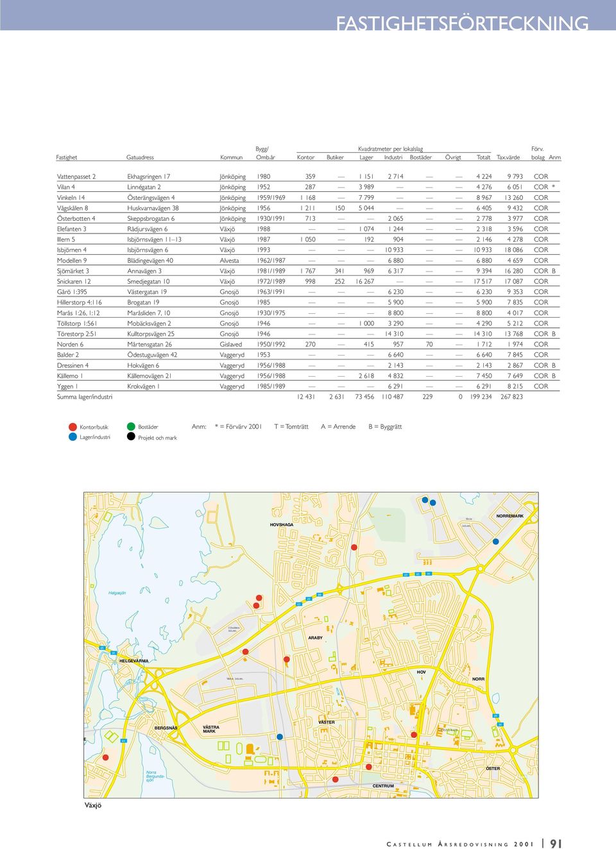This screenshot has width=616, height=849.
Task: Click the total tax value 267 823
Action: coord(511,397)
